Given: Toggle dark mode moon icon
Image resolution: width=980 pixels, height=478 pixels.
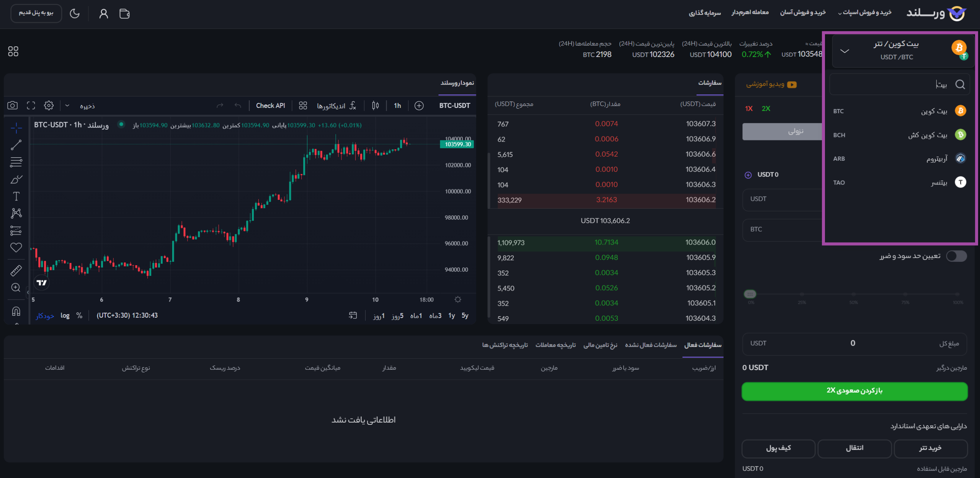Looking at the screenshot, I should pyautogui.click(x=75, y=14).
